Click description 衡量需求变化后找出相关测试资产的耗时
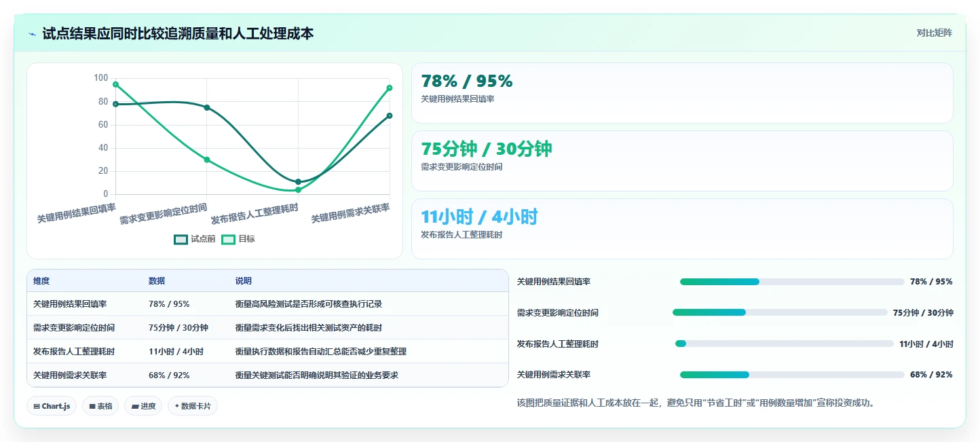 pyautogui.click(x=309, y=328)
